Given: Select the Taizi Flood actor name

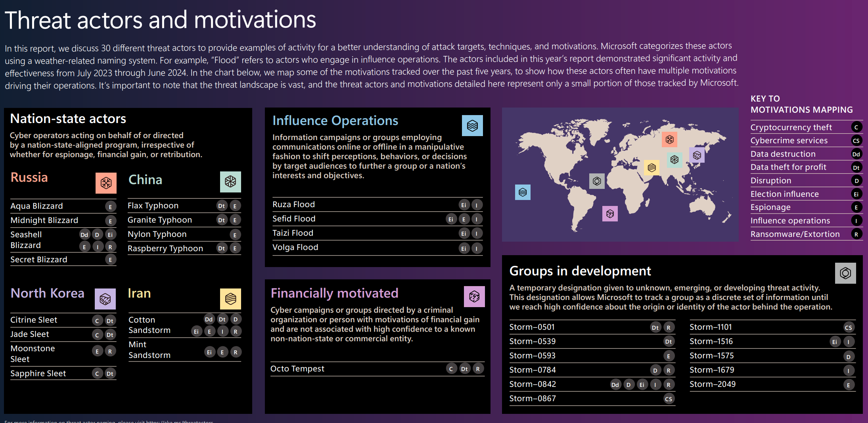Looking at the screenshot, I should (x=293, y=233).
